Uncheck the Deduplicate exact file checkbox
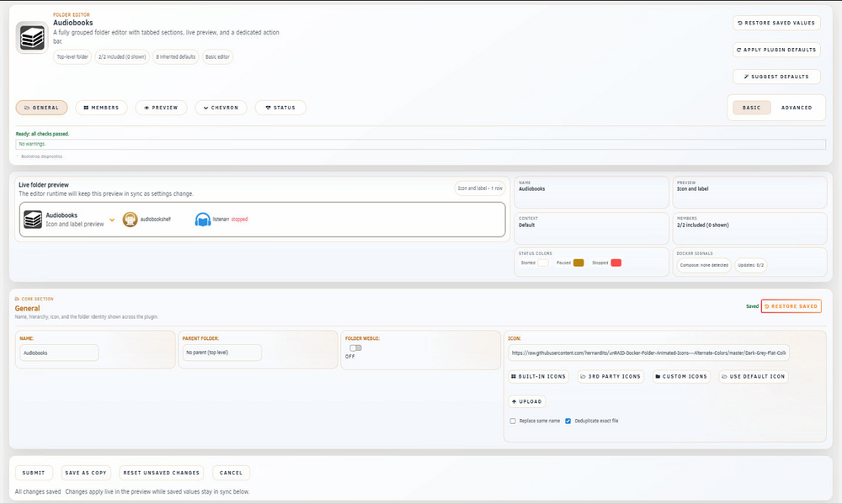The width and height of the screenshot is (842, 504). [568, 421]
